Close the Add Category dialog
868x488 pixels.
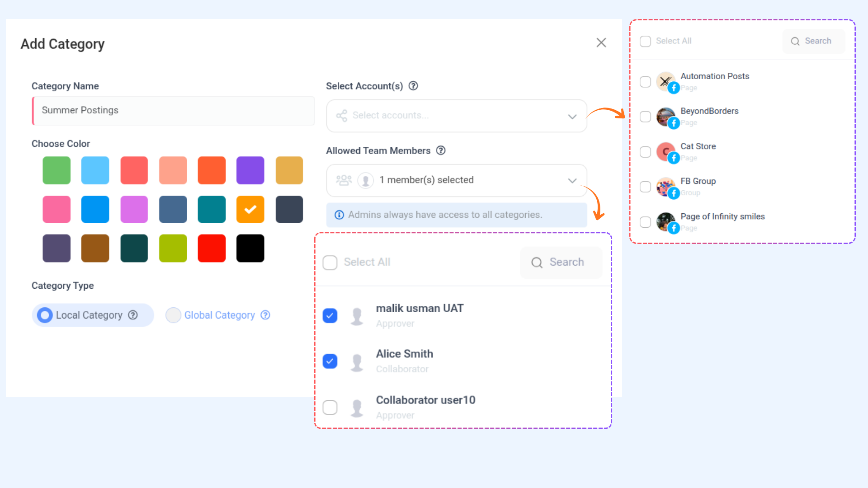click(601, 42)
